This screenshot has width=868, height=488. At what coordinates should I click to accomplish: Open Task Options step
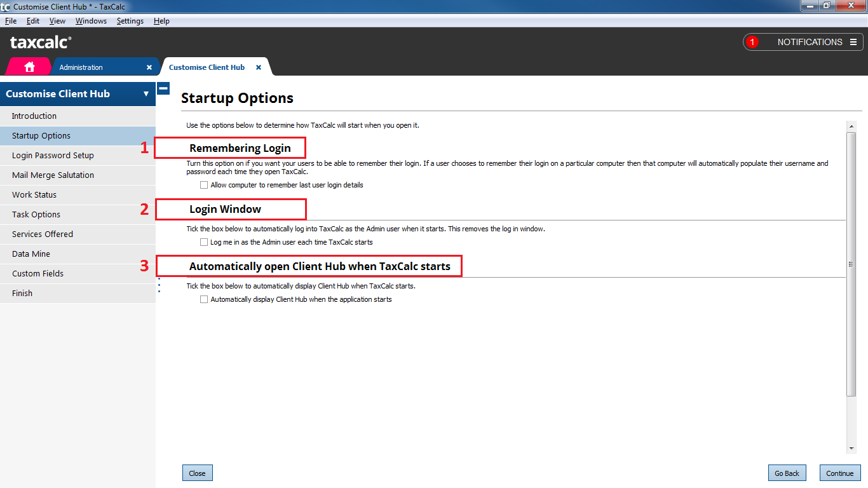pyautogui.click(x=78, y=215)
